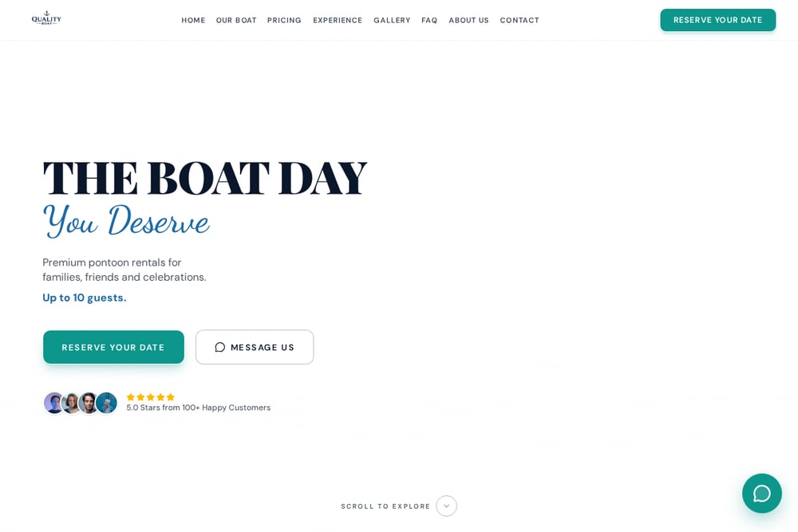Screen dimensions: 798x532
Task: Open the Contact nav link
Action: pos(519,21)
